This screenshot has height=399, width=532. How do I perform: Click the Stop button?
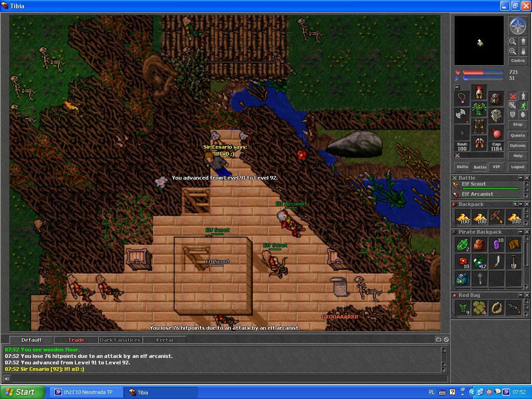click(x=518, y=124)
